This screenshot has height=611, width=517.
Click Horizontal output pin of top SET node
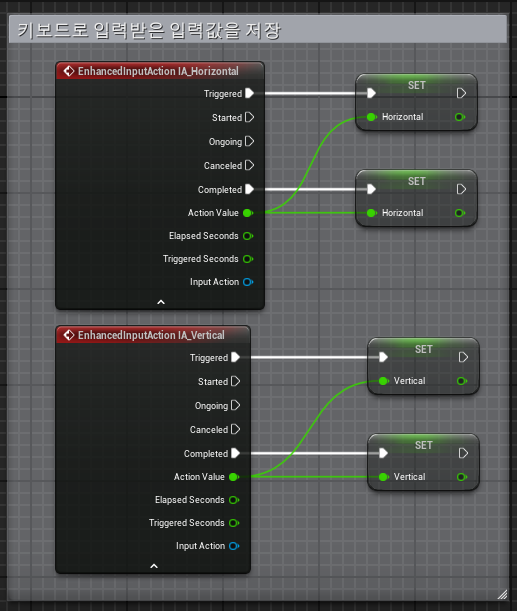[x=460, y=117]
